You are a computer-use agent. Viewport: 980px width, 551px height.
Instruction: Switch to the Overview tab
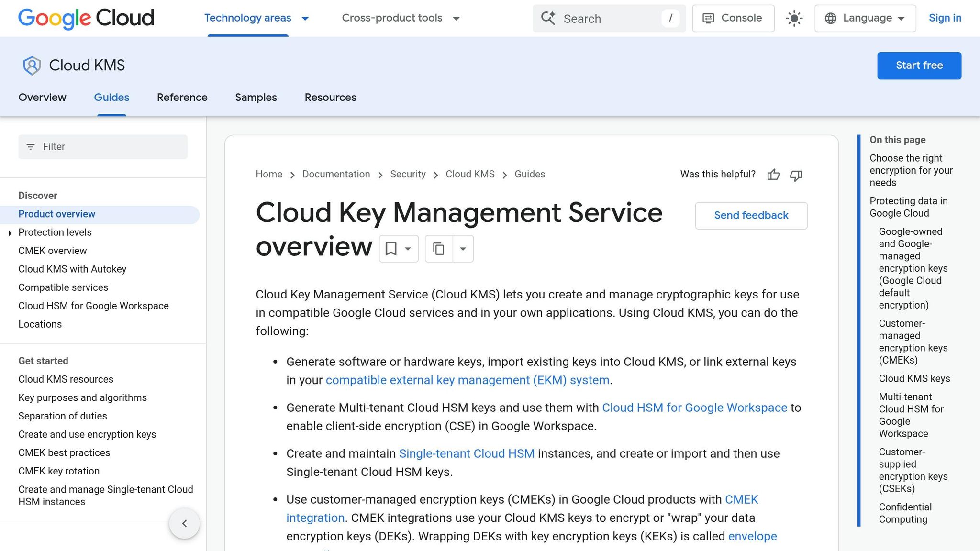pos(42,98)
